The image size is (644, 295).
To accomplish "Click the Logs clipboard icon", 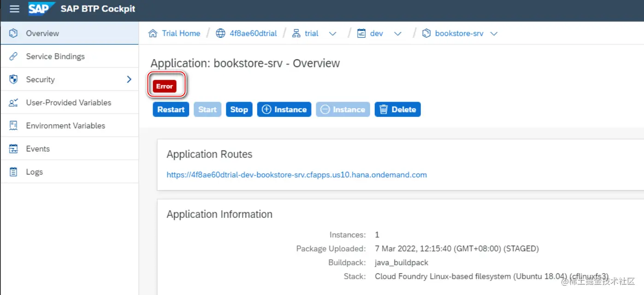I will 13,172.
